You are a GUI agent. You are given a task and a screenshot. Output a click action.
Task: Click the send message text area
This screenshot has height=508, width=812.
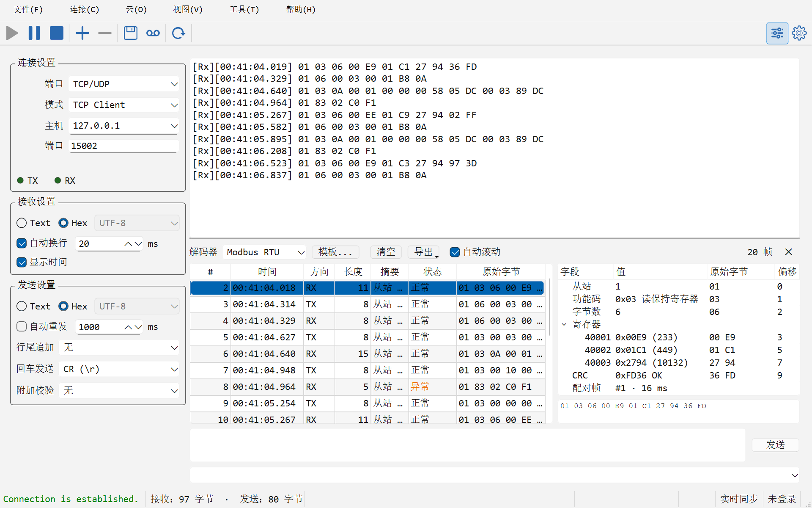467,445
